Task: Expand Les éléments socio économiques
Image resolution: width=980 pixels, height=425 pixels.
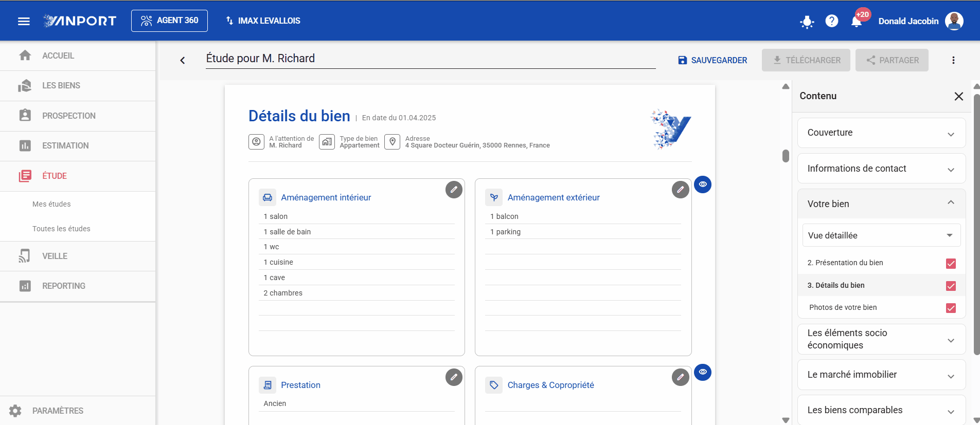Action: 881,339
